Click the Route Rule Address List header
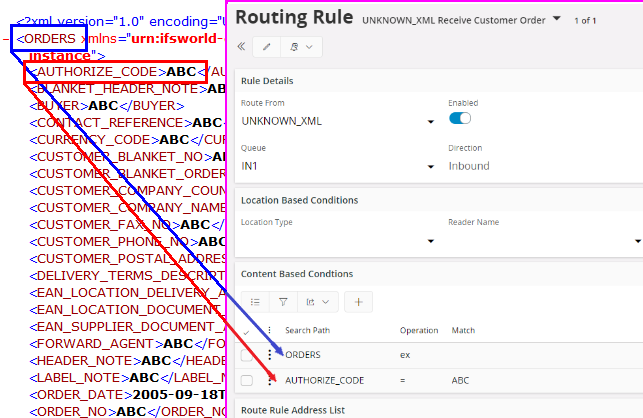 coord(293,410)
